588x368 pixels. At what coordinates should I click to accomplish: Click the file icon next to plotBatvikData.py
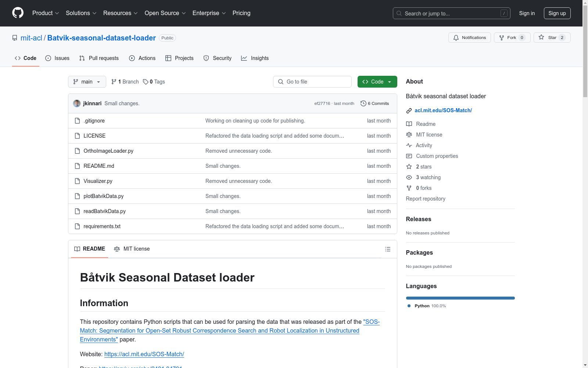tap(77, 196)
